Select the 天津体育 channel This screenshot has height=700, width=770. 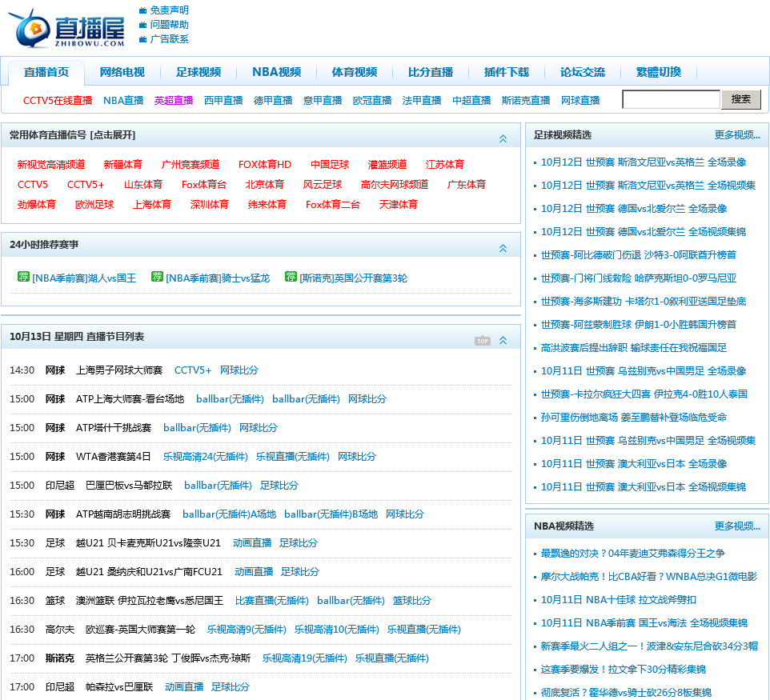pyautogui.click(x=399, y=205)
